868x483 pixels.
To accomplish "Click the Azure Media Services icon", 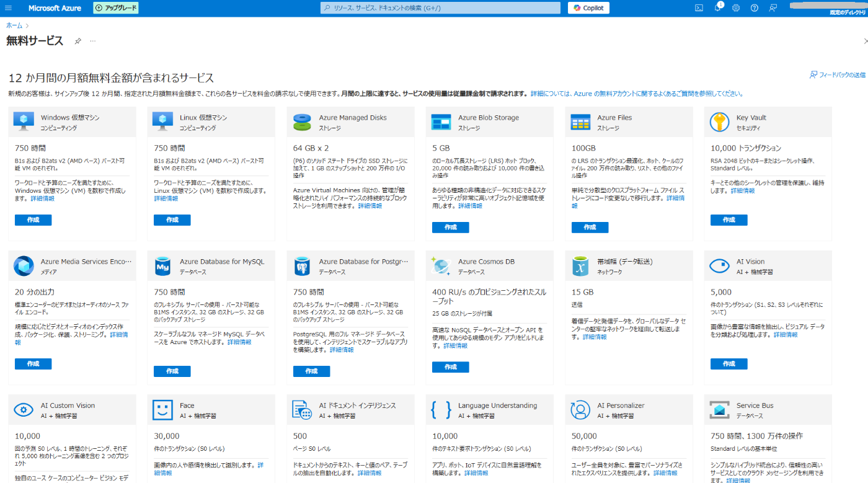I will (x=24, y=266).
